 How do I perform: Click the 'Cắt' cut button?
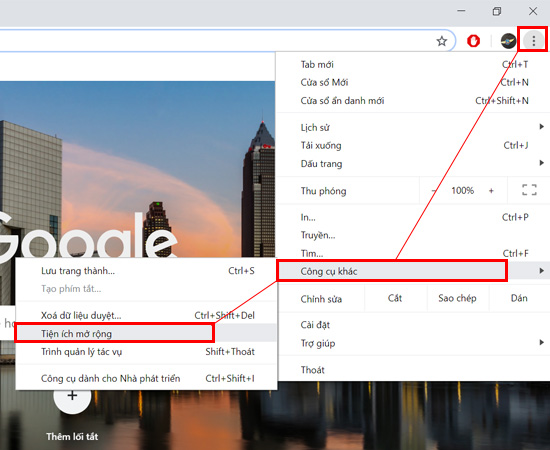click(395, 298)
